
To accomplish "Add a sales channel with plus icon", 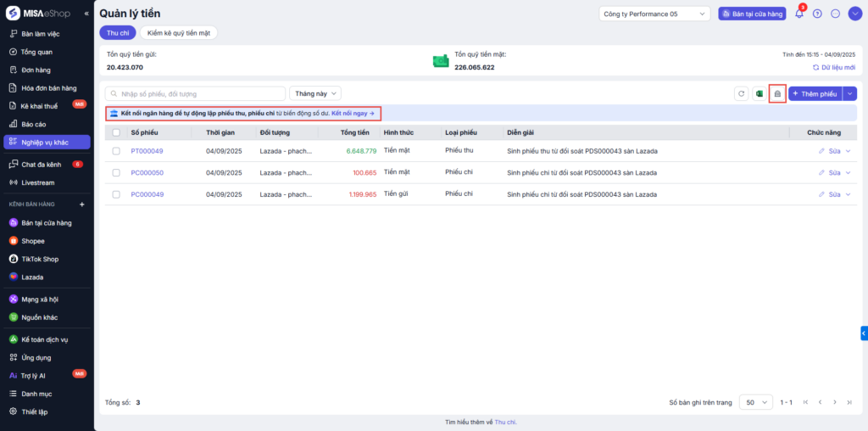I will click(82, 204).
